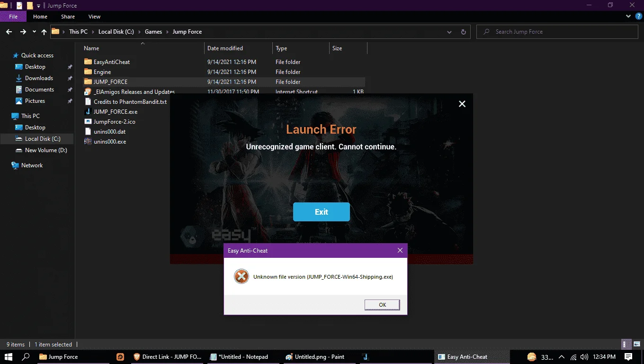
Task: Click the JUMP_FORCE game icon on the taskbar
Action: click(x=365, y=357)
